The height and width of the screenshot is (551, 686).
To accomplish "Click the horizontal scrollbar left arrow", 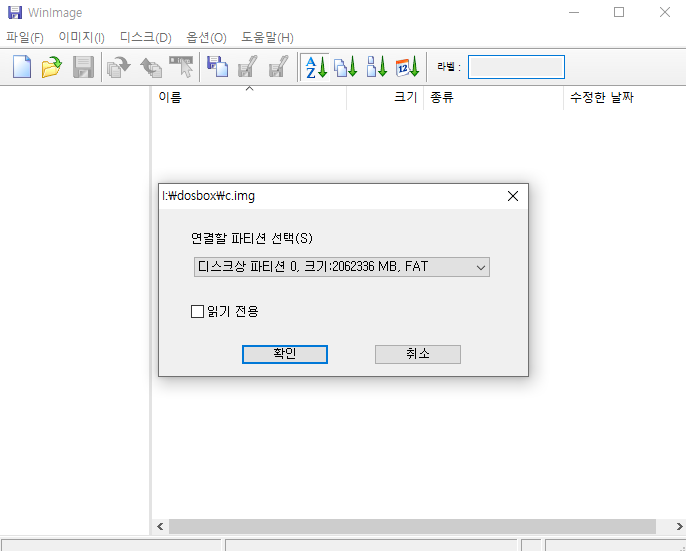I will (x=160, y=526).
